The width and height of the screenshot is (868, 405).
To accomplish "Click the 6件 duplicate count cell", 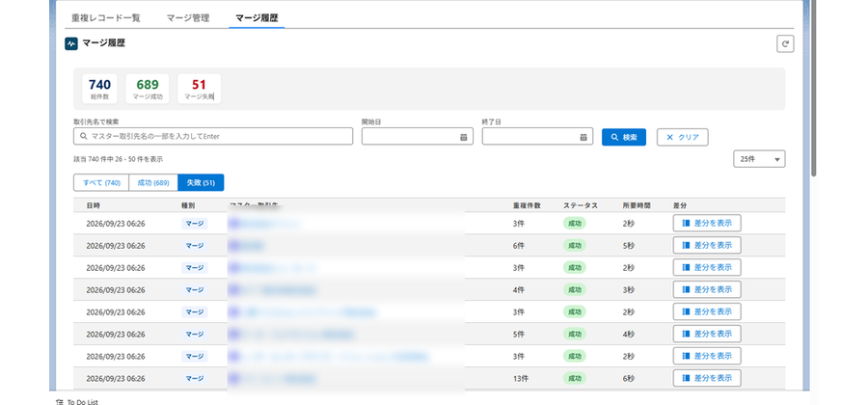I will (519, 246).
